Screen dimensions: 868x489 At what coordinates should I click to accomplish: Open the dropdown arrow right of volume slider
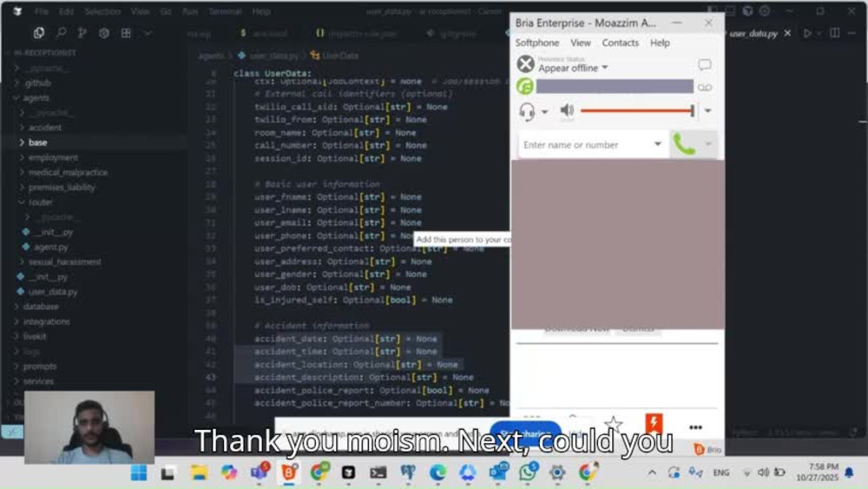click(708, 111)
